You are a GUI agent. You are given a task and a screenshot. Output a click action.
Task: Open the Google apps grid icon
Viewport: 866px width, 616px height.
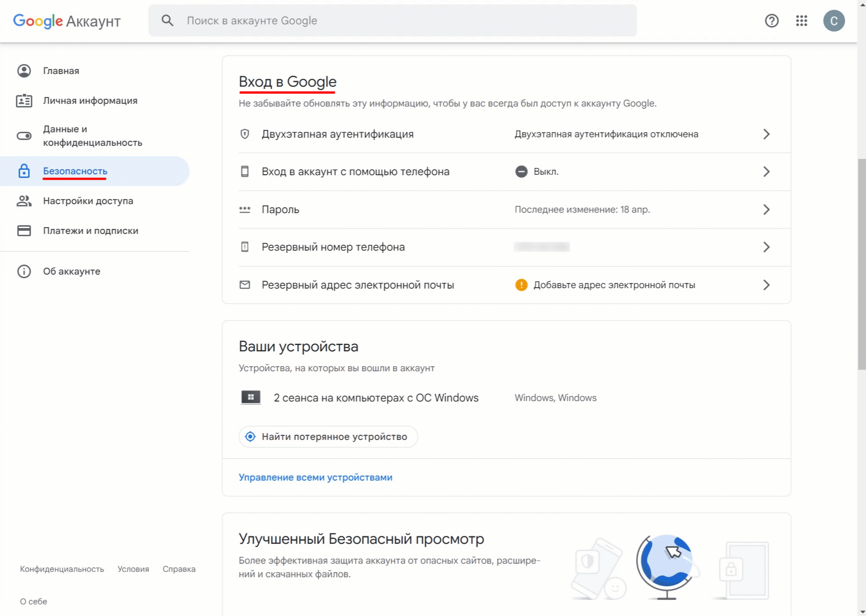801,21
